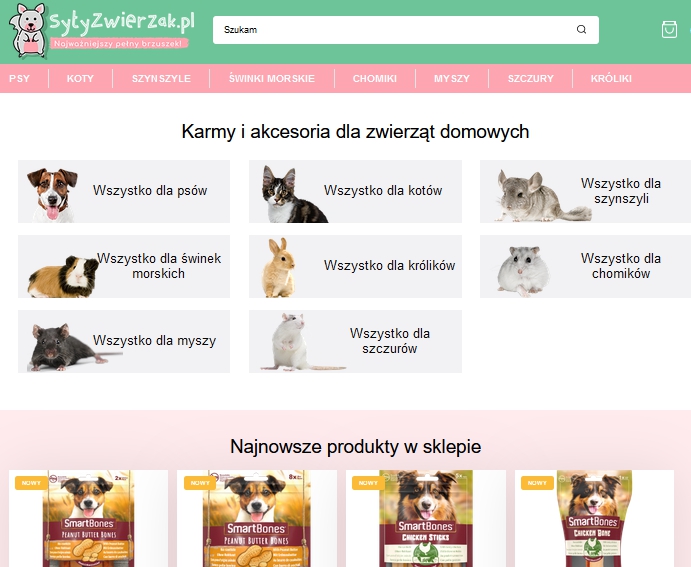Click NOWY badge on first product

(32, 483)
